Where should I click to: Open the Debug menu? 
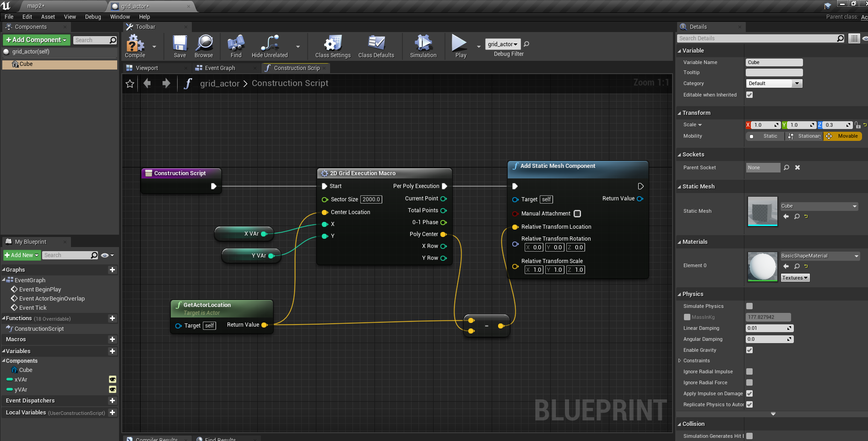[93, 17]
